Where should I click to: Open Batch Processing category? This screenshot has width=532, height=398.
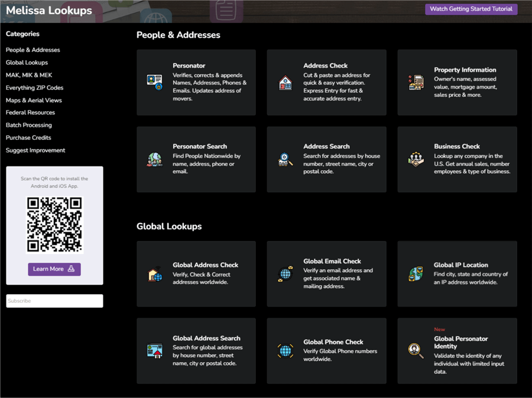click(x=29, y=125)
